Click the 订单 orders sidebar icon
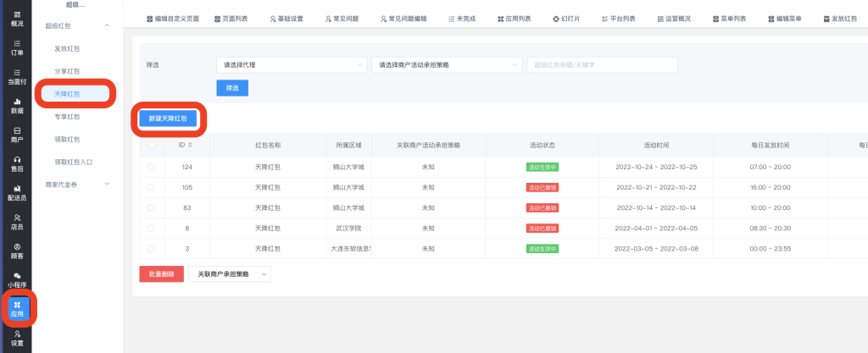 click(x=17, y=47)
